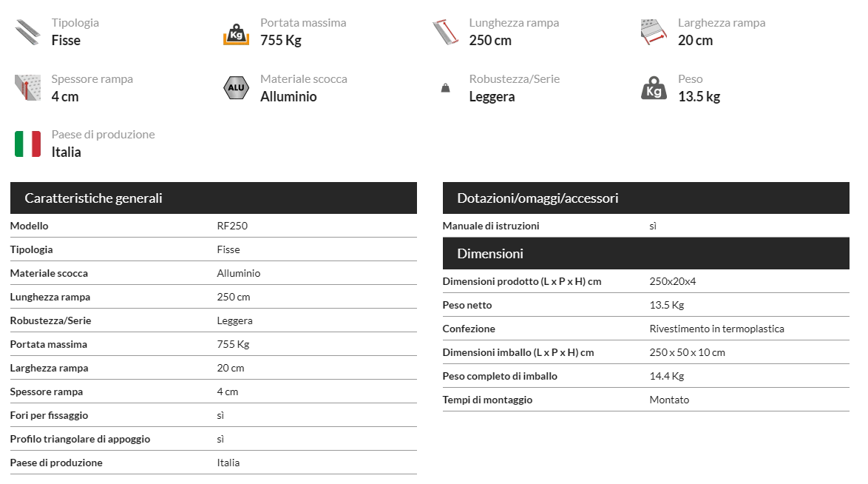Click the Italian flag icon
The width and height of the screenshot is (868, 484).
(x=27, y=144)
